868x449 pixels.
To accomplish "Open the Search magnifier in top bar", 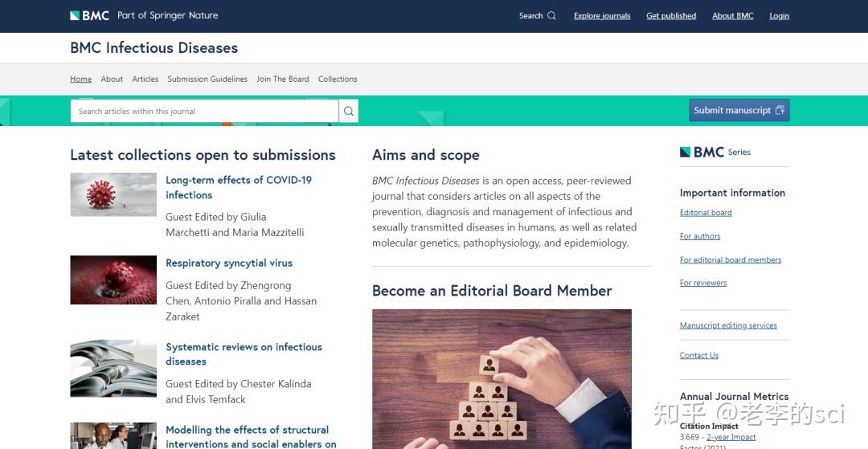I will point(551,15).
